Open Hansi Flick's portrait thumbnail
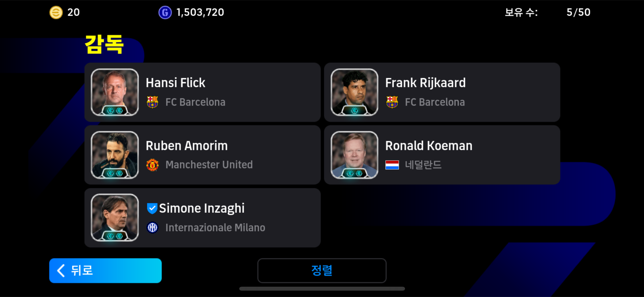The height and width of the screenshot is (297, 644). [115, 92]
